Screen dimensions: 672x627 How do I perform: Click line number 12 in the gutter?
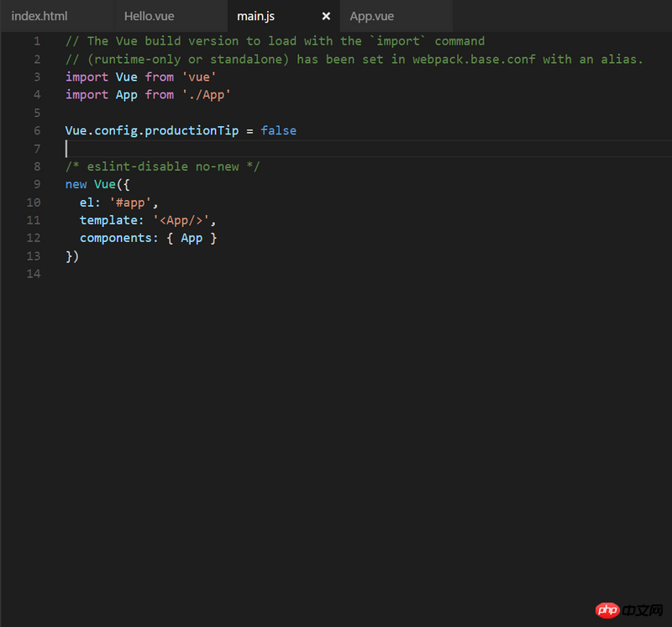click(34, 238)
